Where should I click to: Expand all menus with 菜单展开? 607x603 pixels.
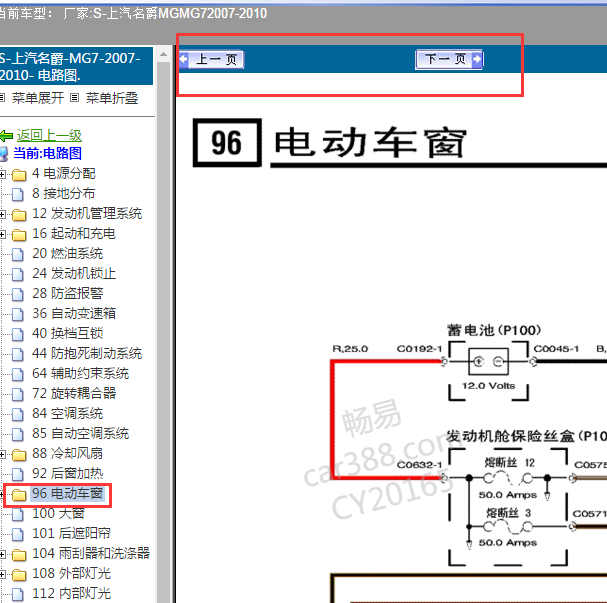click(x=38, y=98)
